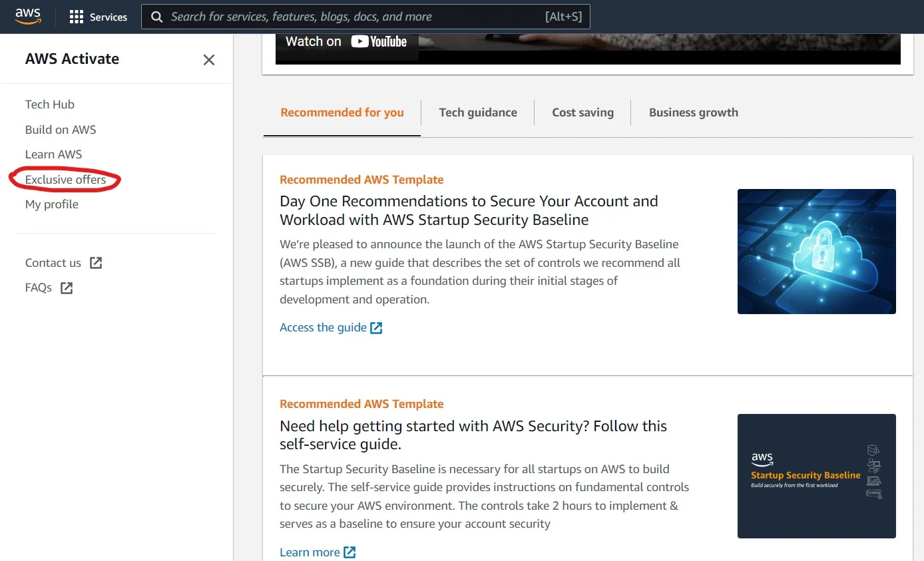
Task: Open My profile from sidebar
Action: tap(52, 204)
